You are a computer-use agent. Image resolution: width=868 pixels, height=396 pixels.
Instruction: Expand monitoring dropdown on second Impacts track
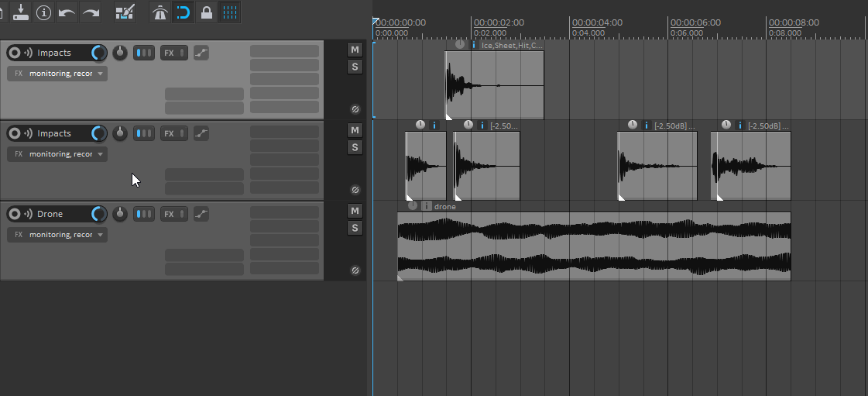101,154
